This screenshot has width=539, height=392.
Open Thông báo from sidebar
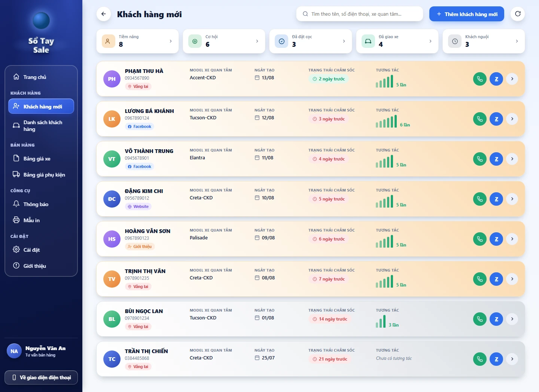[x=41, y=204]
